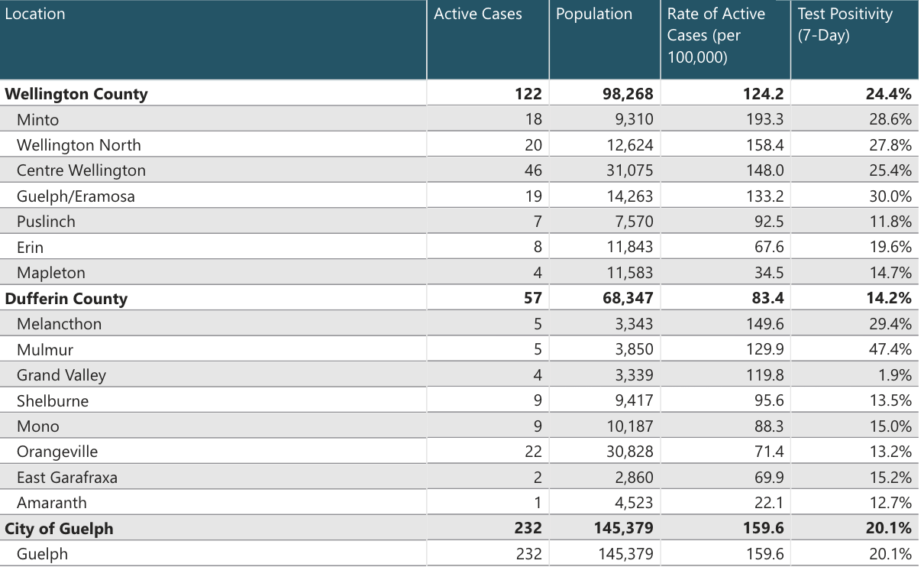924x567 pixels.
Task: Select the Wellington County group row
Action: tap(76, 94)
